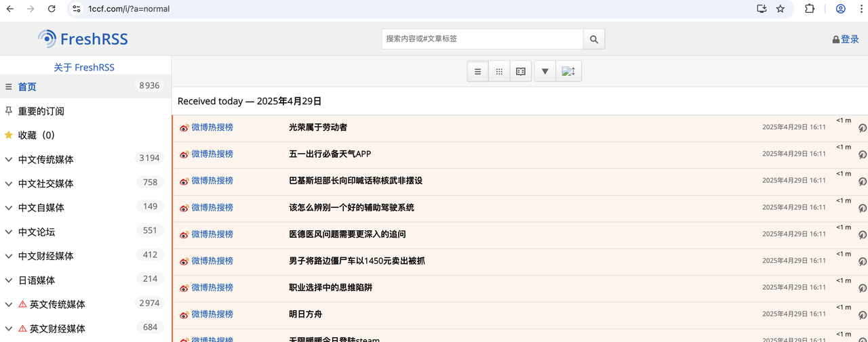Image resolution: width=868 pixels, height=342 pixels.
Task: Open article 五一出行必备天气APP
Action: (x=330, y=154)
